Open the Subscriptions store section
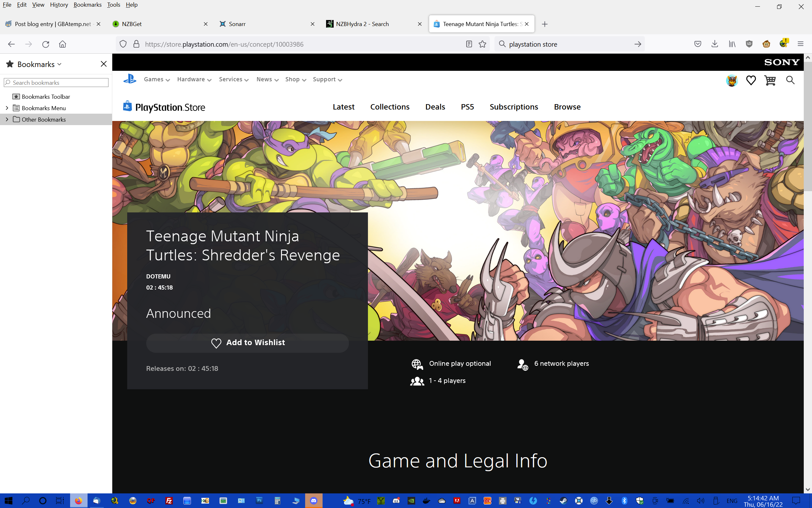 514,107
